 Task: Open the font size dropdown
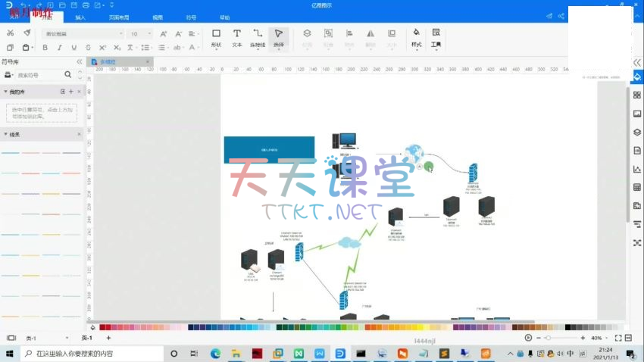[139, 34]
